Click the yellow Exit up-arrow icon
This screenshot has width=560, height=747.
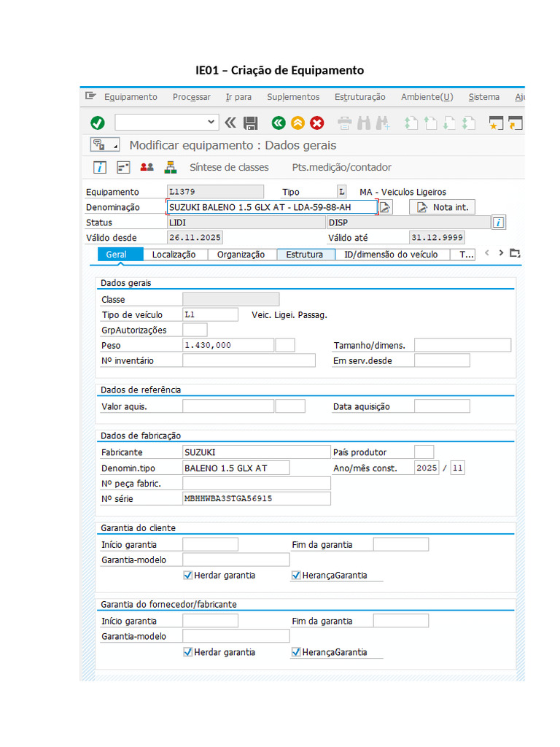pyautogui.click(x=297, y=123)
